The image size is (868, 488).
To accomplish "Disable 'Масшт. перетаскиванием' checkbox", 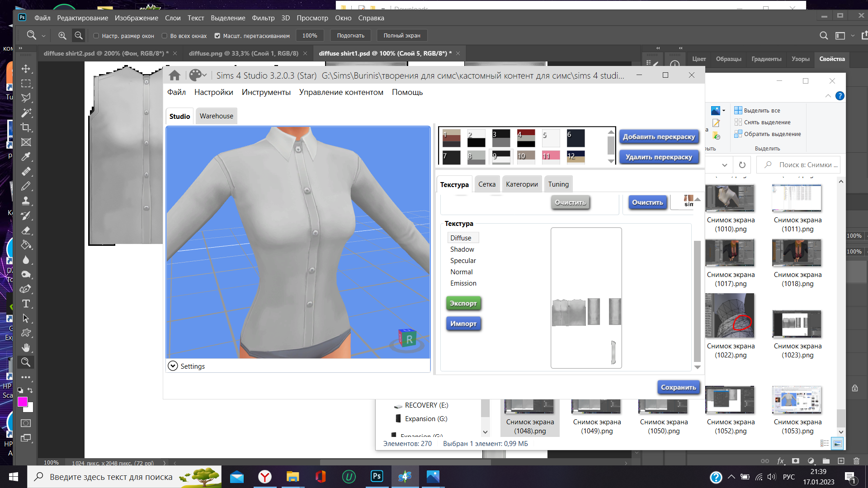I will tap(217, 36).
